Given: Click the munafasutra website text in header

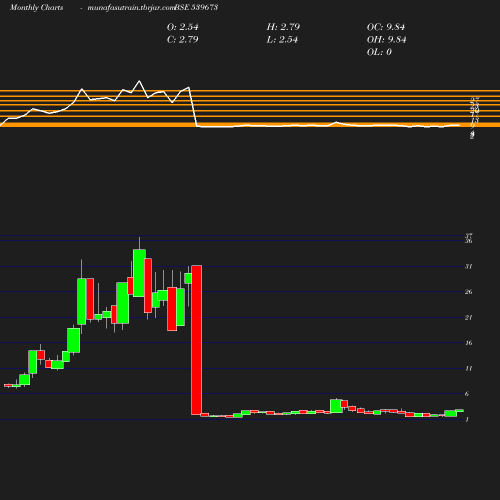Looking at the screenshot, I should [131, 7].
